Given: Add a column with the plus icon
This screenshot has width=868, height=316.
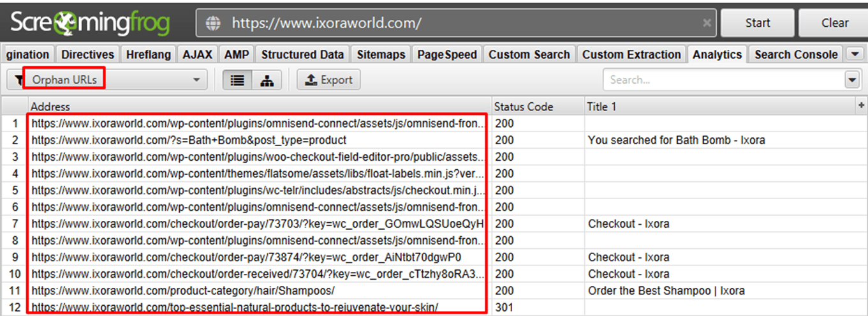Looking at the screenshot, I should pyautogui.click(x=862, y=106).
